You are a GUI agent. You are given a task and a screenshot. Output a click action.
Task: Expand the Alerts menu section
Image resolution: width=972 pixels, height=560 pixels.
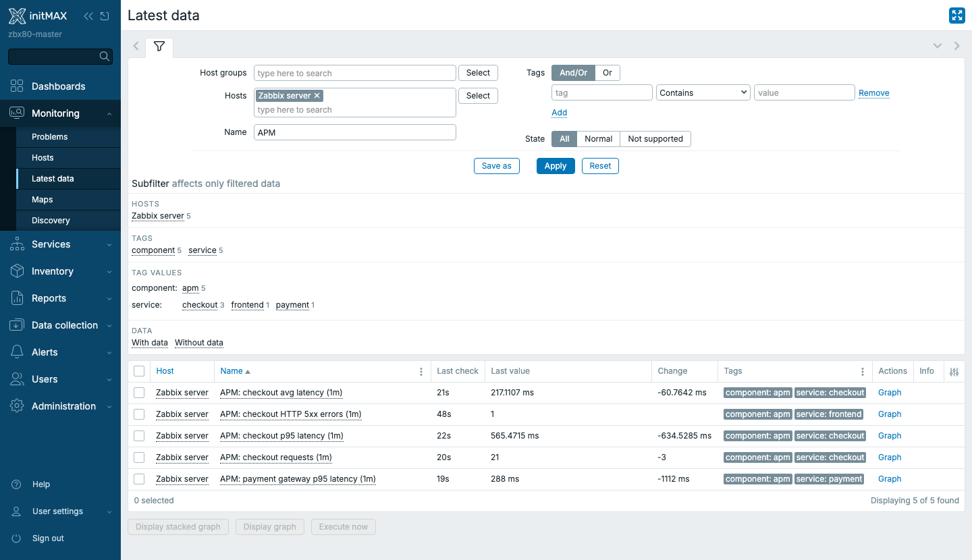point(109,353)
